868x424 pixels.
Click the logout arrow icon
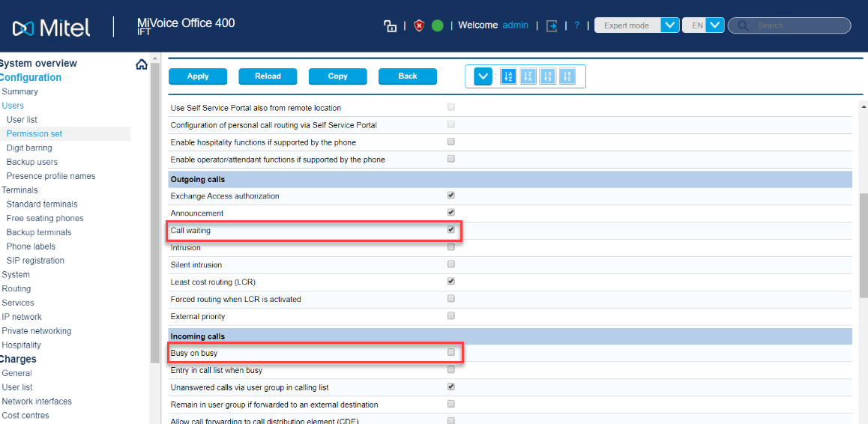tap(552, 25)
